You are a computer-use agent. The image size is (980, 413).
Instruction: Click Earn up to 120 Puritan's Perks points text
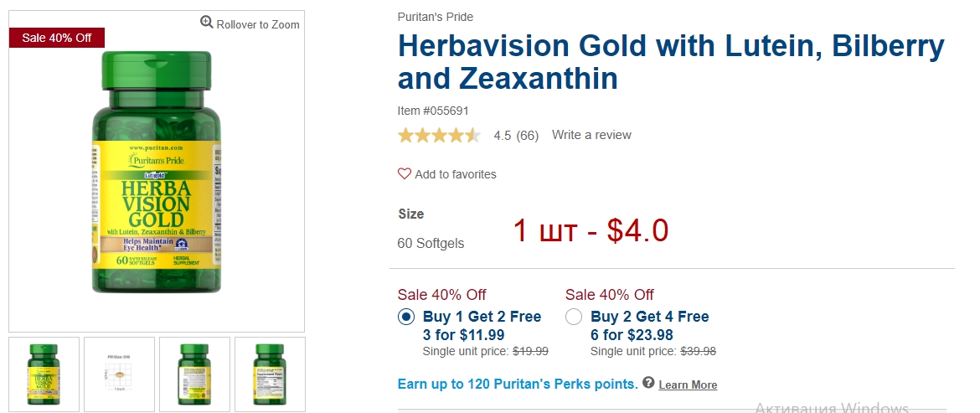click(x=518, y=384)
